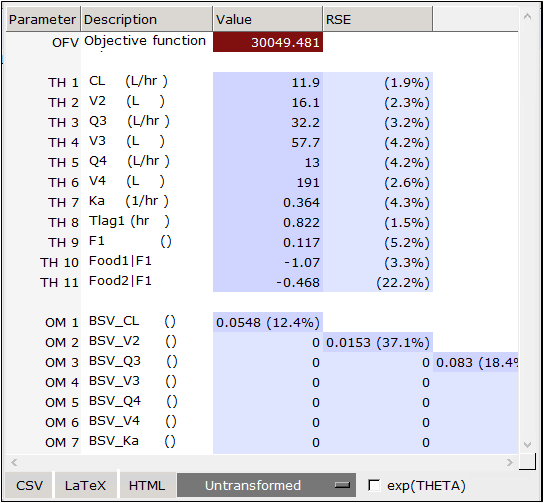Click the scroll left arrow
This screenshot has width=544, height=503.
click(14, 462)
